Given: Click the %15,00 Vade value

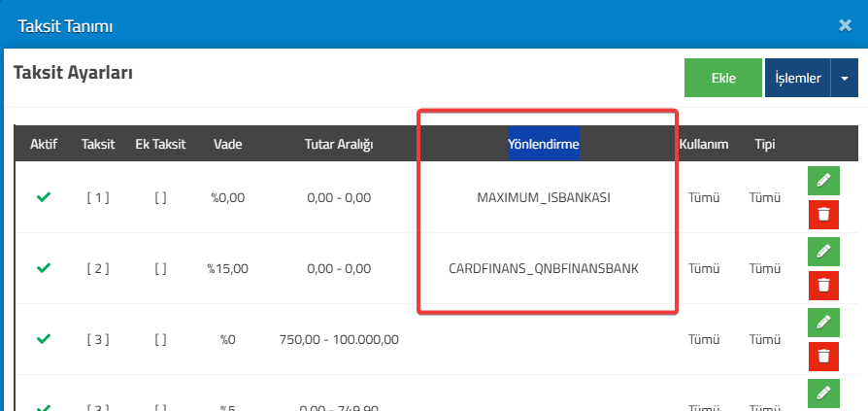Looking at the screenshot, I should [227, 268].
